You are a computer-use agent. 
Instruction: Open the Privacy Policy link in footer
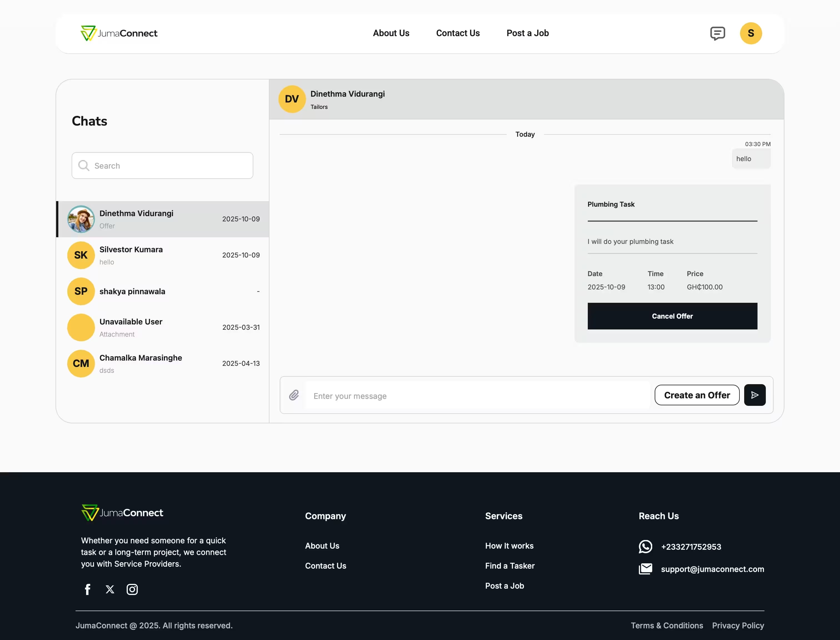737,625
